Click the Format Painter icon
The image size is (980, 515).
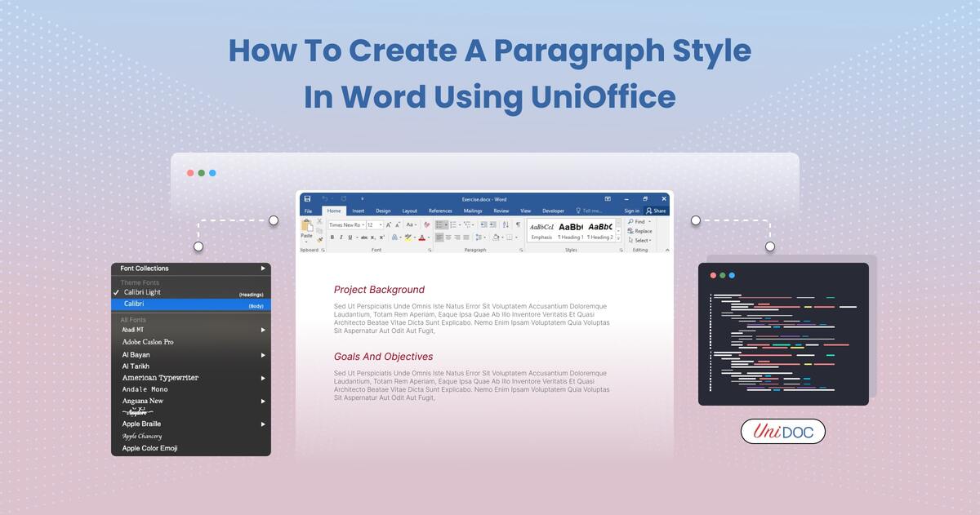coord(319,238)
